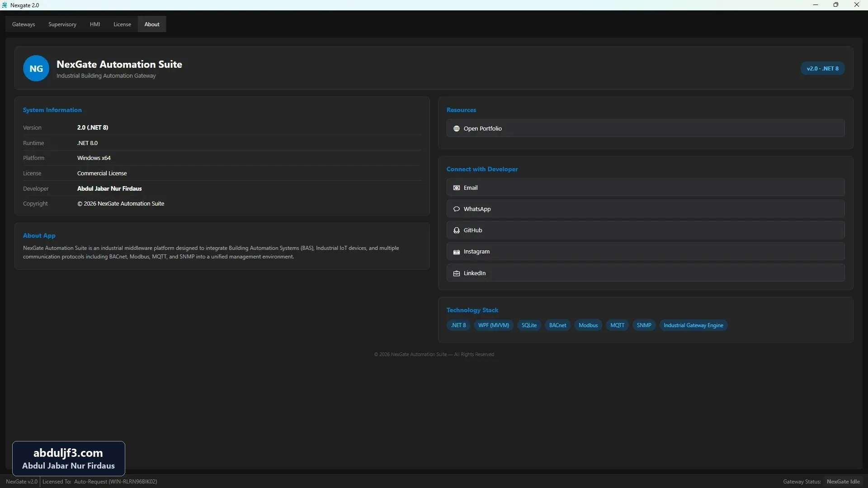The height and width of the screenshot is (488, 868).
Task: Click the Modbus technology tag
Action: pos(588,325)
